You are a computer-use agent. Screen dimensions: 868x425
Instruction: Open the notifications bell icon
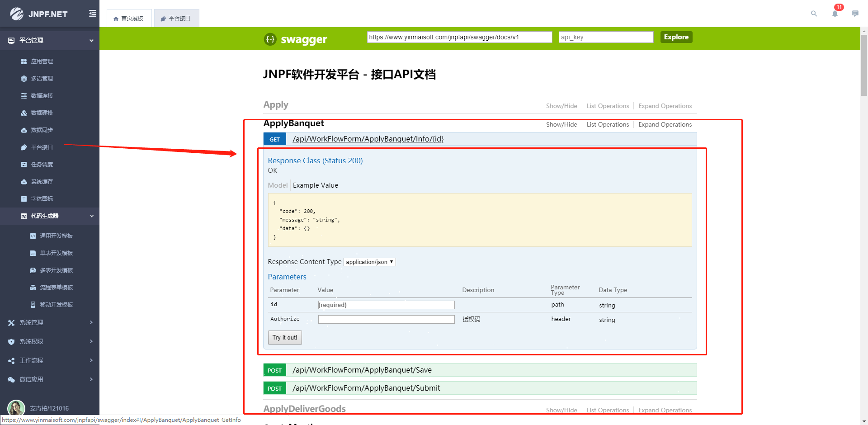[x=835, y=14]
